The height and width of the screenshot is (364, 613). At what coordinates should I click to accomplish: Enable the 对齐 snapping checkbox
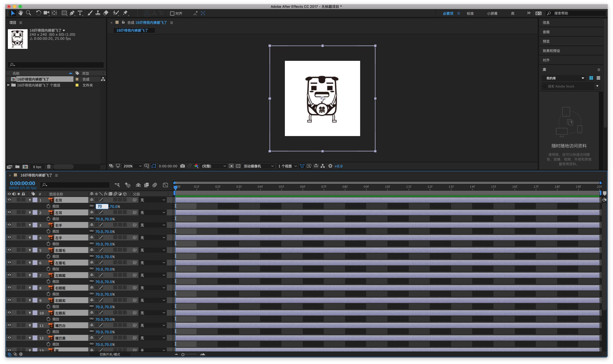(x=172, y=13)
